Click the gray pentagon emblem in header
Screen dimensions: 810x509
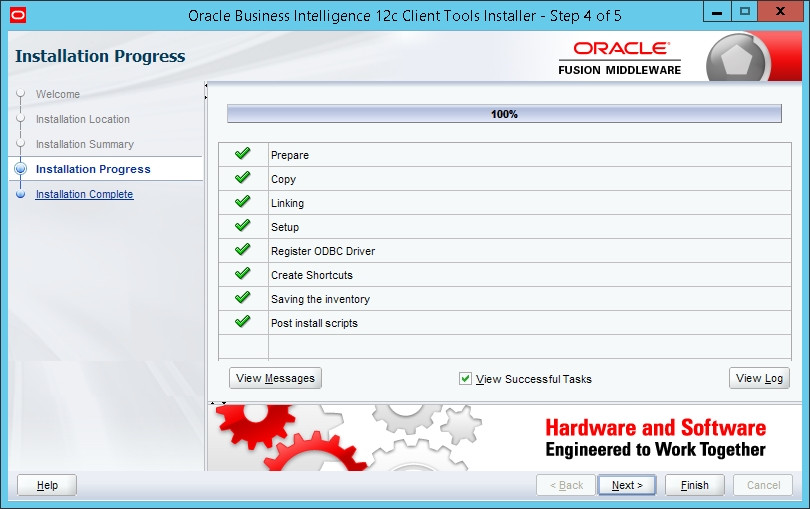tap(736, 58)
